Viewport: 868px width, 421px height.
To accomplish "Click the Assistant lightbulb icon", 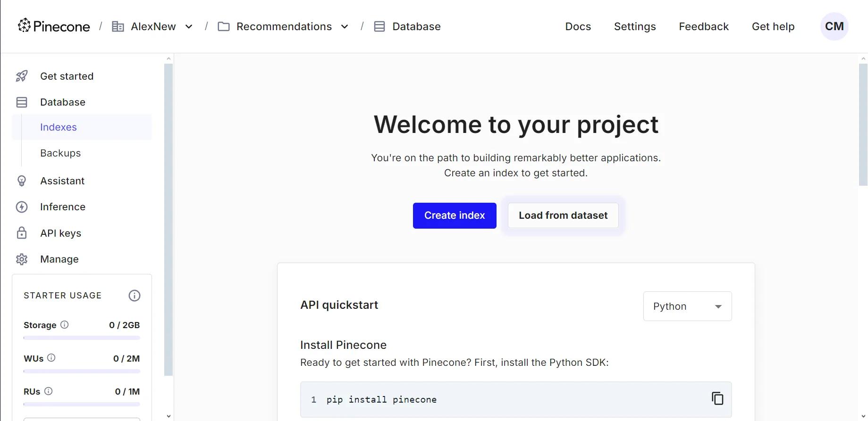I will pos(22,181).
